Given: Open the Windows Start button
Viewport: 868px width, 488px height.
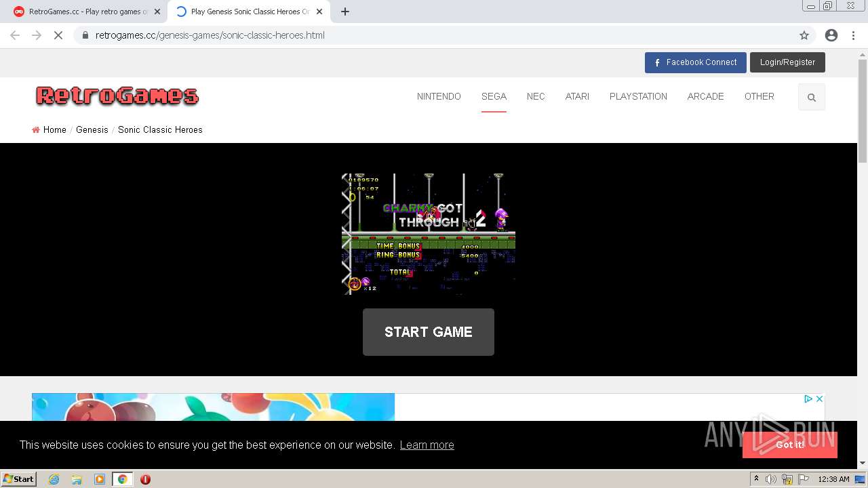Looking at the screenshot, I should 18,479.
